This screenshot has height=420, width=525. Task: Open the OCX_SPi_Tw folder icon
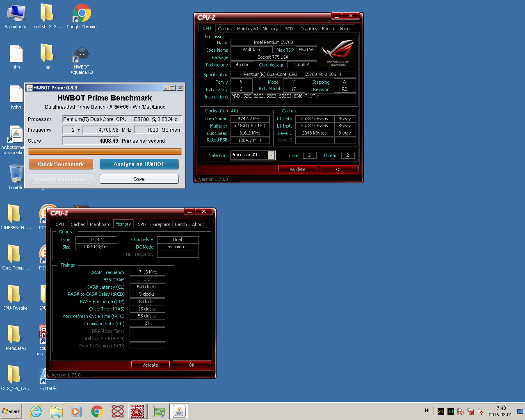point(16,378)
